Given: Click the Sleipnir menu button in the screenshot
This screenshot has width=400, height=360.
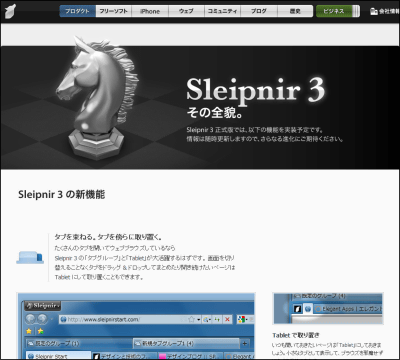Looking at the screenshot, I should tap(43, 305).
